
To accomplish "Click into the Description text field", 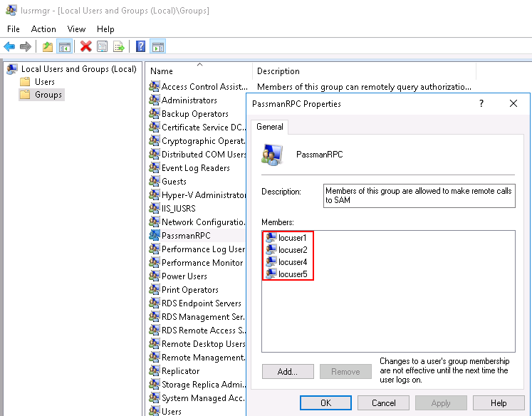I will point(418,196).
